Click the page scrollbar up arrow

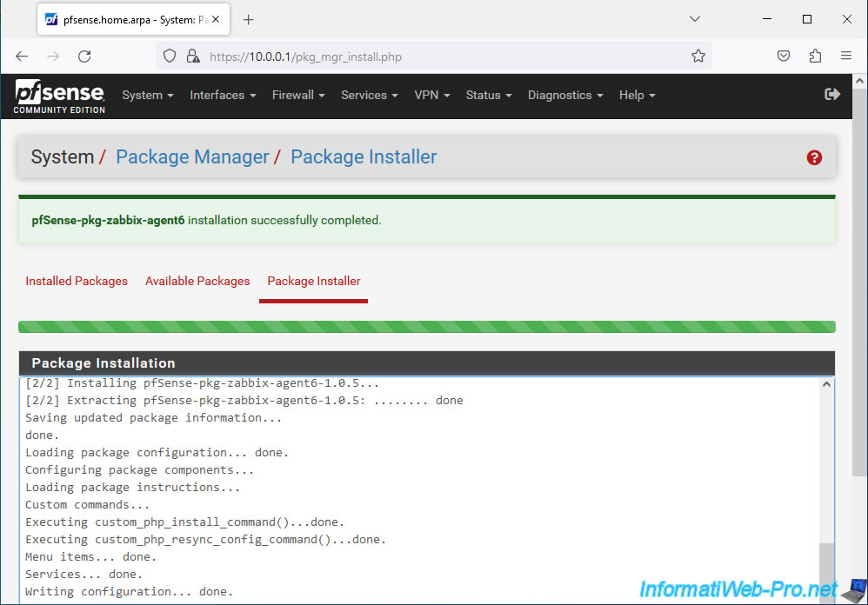point(859,81)
